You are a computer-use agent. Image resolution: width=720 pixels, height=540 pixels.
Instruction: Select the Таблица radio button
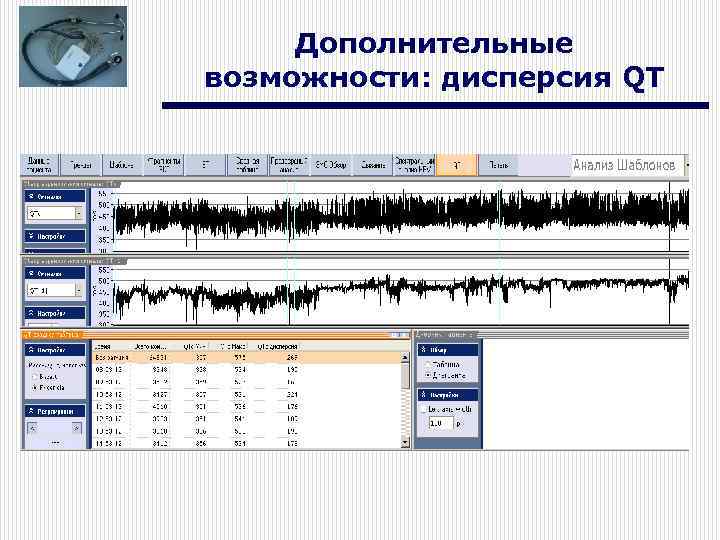pyautogui.click(x=427, y=365)
